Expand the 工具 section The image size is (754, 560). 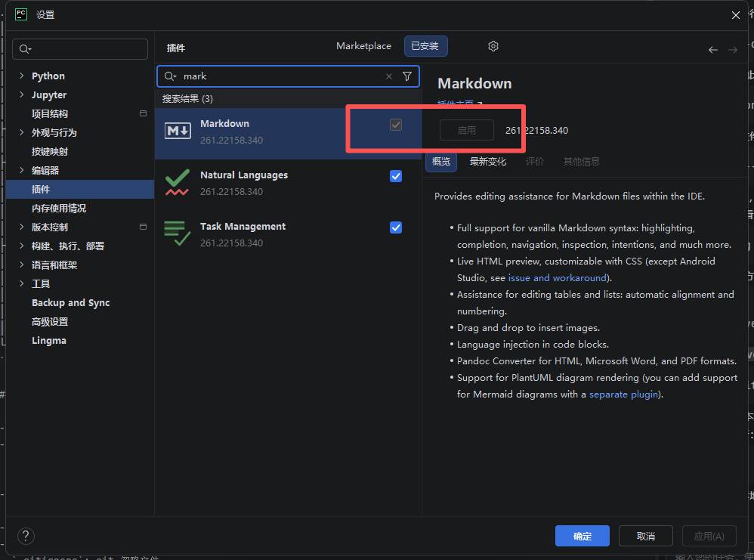click(22, 283)
